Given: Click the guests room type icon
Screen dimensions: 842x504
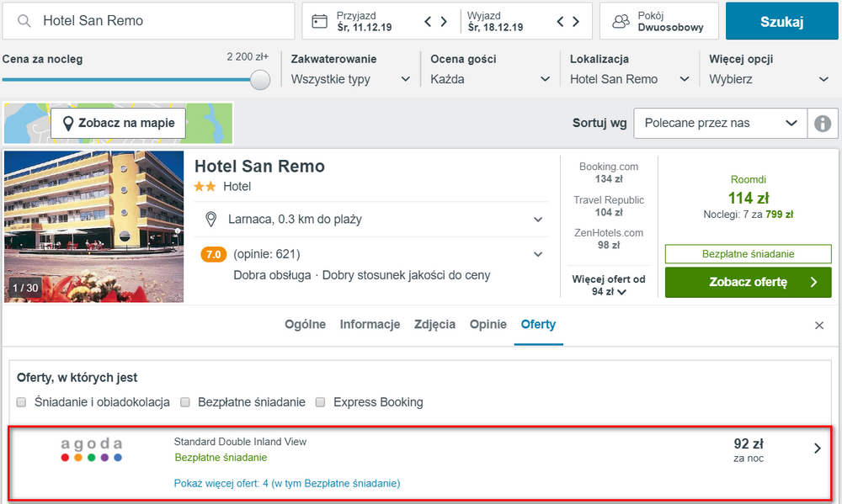Looking at the screenshot, I should 621,22.
